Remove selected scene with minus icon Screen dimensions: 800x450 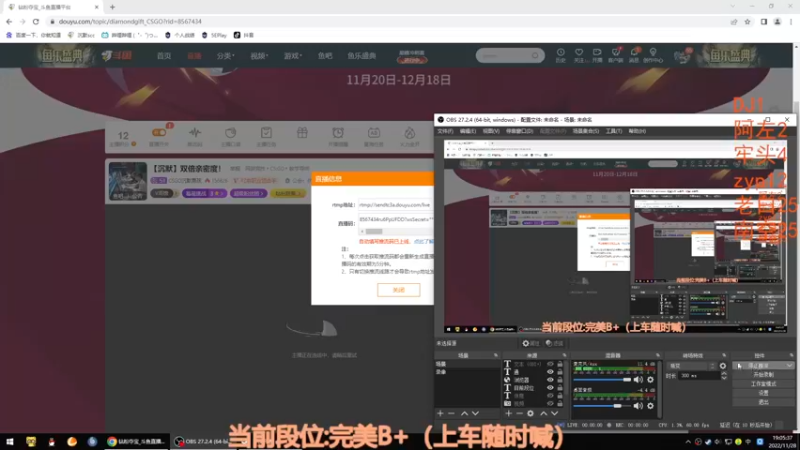tap(451, 413)
